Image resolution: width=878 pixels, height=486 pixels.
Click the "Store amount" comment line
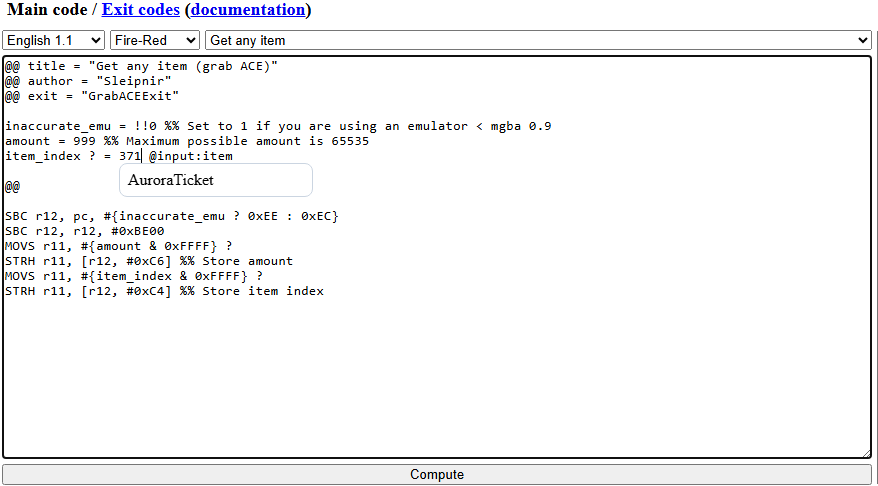(149, 261)
